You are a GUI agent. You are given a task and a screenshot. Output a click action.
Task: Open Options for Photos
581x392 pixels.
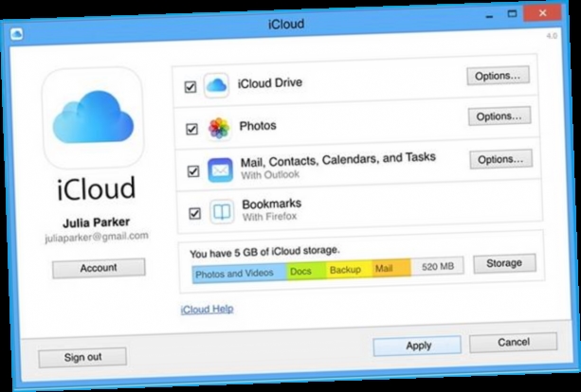click(x=499, y=116)
